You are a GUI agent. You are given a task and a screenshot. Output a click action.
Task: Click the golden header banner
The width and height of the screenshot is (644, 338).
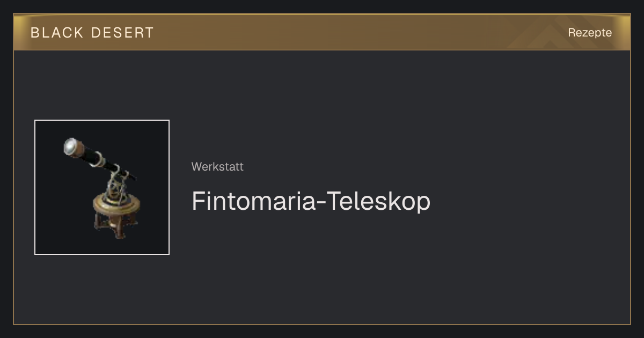322,32
